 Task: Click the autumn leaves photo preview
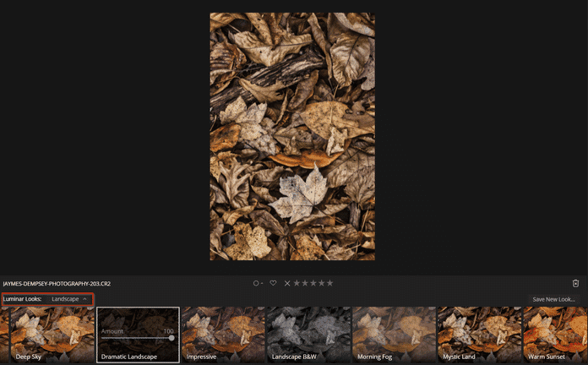[292, 137]
